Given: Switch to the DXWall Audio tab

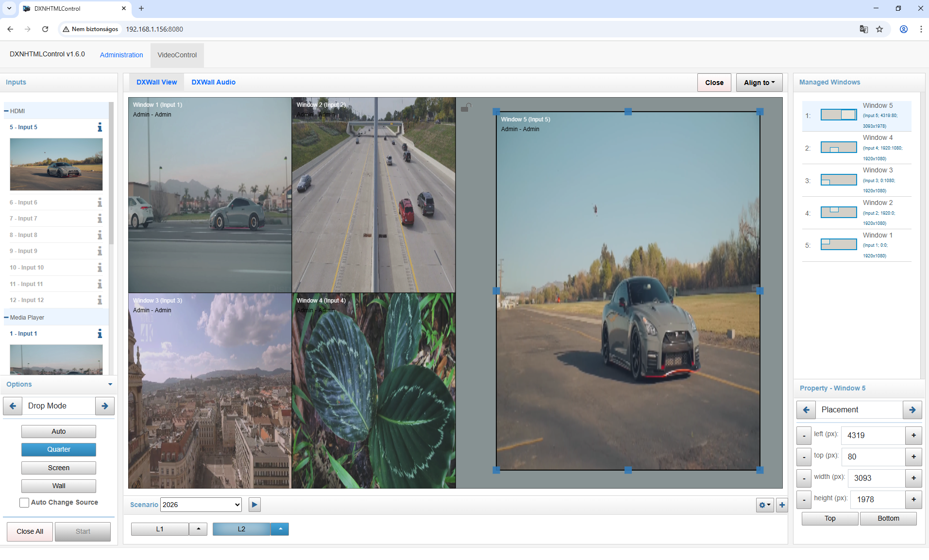Looking at the screenshot, I should click(x=213, y=82).
